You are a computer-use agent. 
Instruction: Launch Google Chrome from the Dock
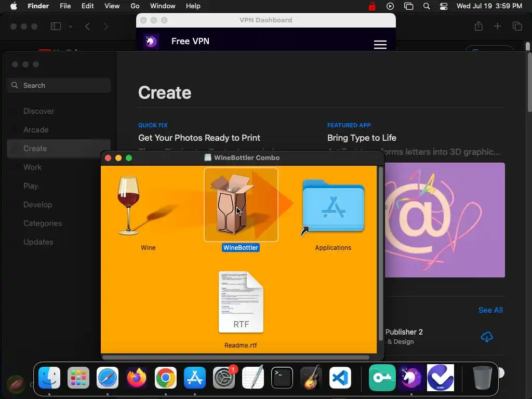click(166, 378)
